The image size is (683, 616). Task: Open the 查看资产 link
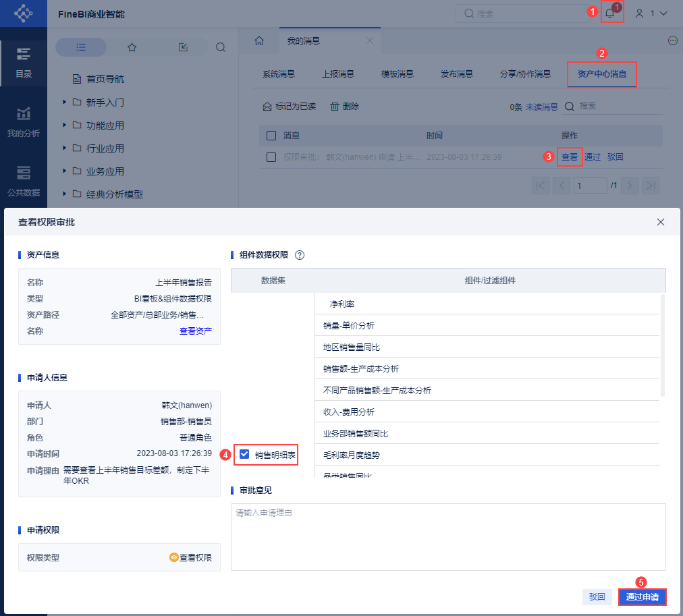click(196, 331)
